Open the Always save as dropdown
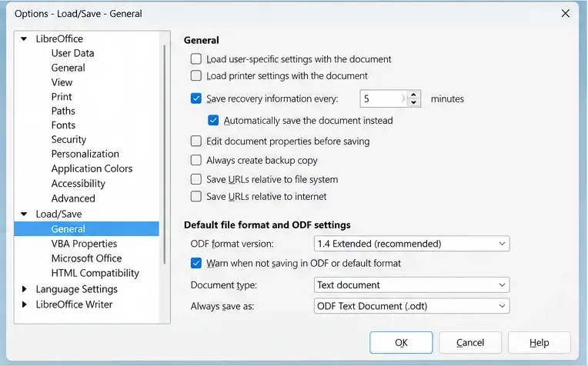 (412, 307)
